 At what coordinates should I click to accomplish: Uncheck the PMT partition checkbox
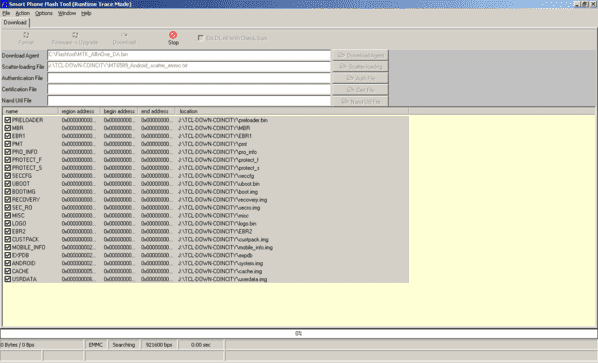(x=8, y=144)
